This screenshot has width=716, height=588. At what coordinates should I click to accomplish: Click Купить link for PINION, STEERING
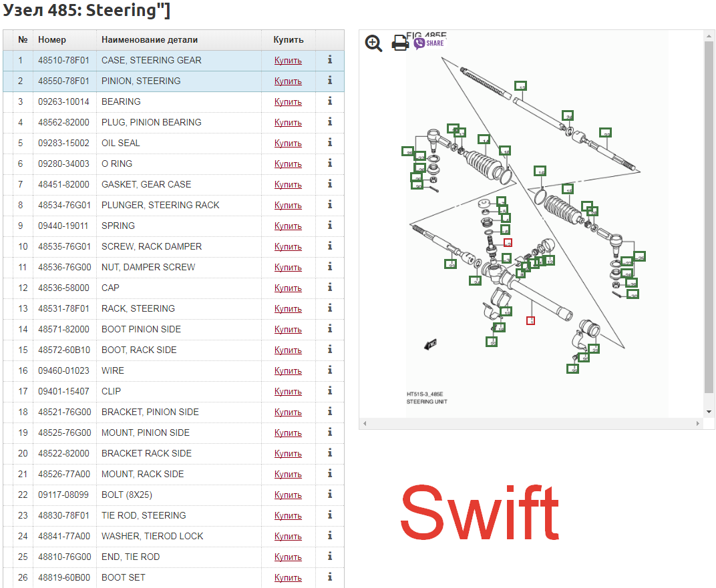point(288,81)
